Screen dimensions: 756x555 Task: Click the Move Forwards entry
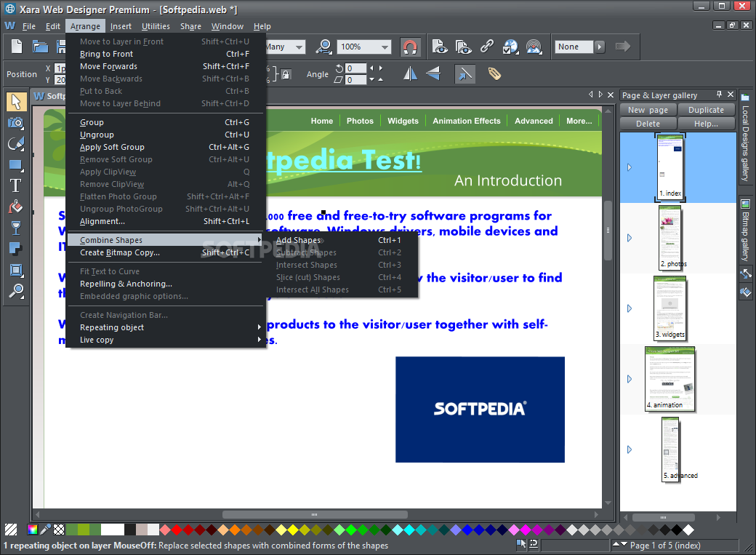(x=166, y=67)
